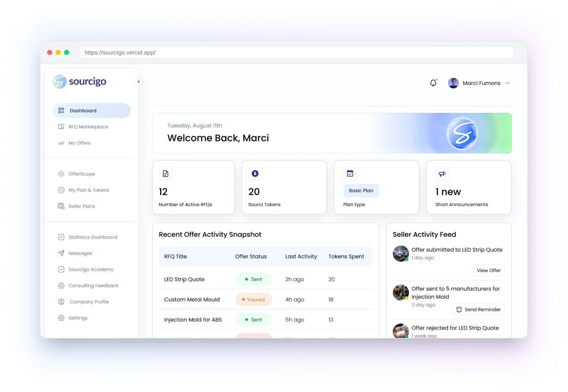Open the Messages panel
Image resolution: width=568 pixels, height=392 pixels.
coord(80,253)
